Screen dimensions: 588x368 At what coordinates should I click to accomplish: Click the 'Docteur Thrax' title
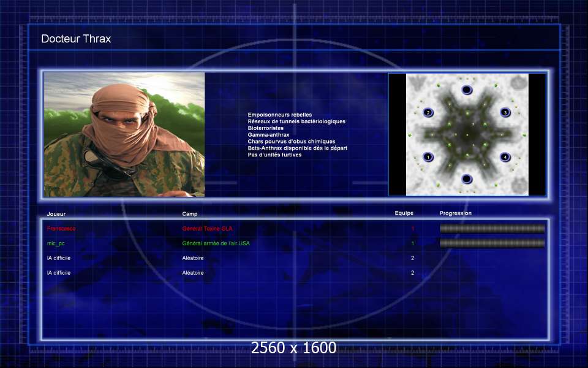point(76,39)
